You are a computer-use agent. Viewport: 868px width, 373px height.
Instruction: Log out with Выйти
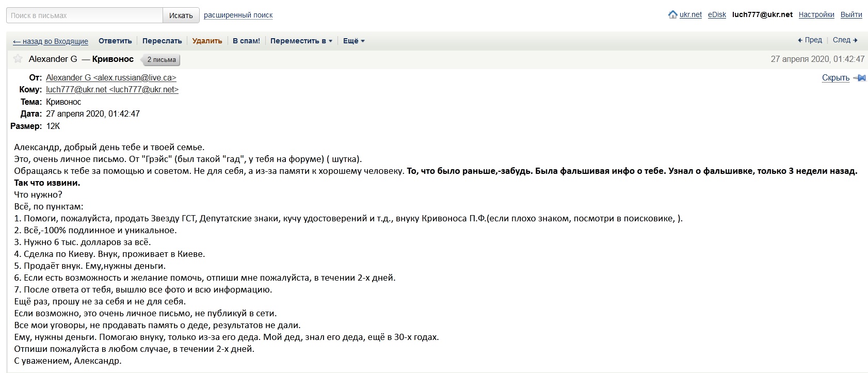point(851,14)
